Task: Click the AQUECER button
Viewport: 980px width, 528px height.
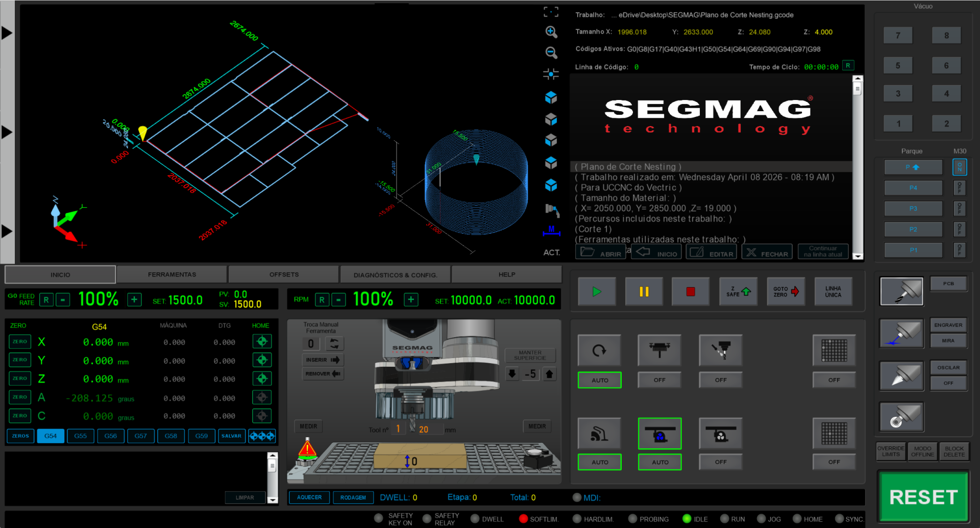Action: pyautogui.click(x=309, y=497)
